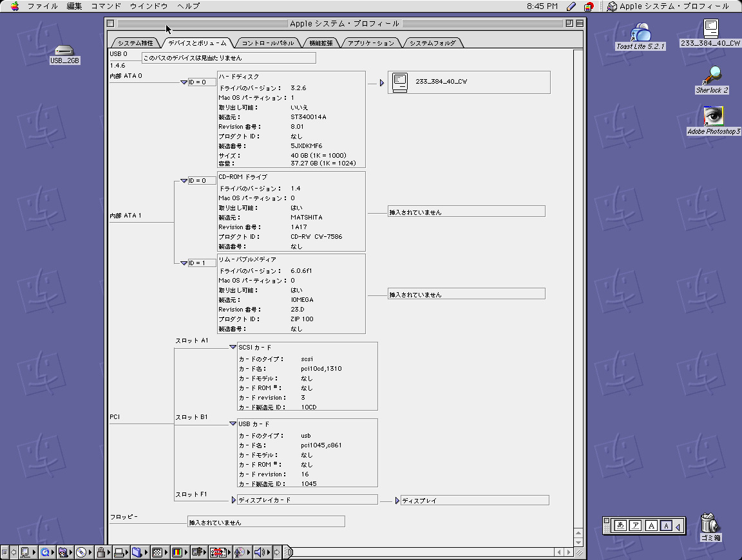Open the Toast Lite 5.2.1 desktop icon

point(640,37)
